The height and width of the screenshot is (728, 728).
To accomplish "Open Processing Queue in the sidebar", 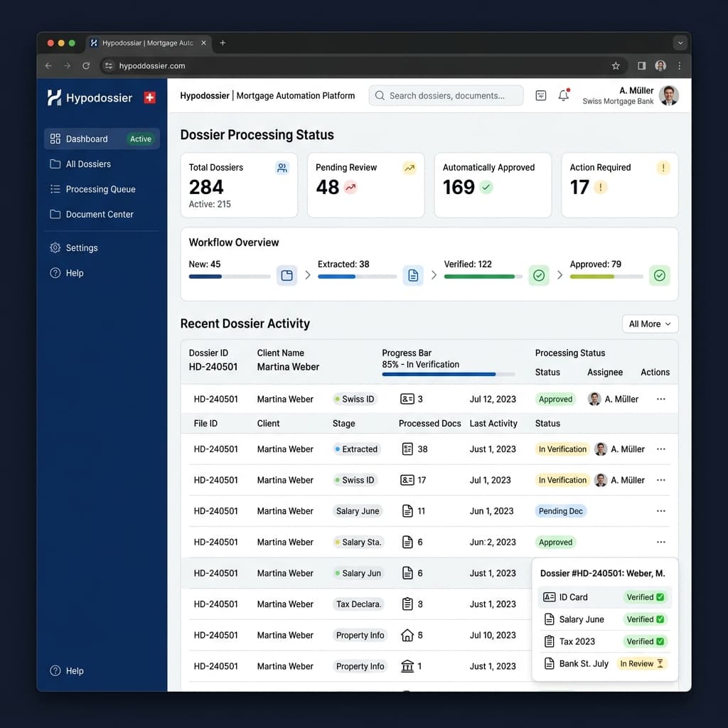I will pos(100,189).
